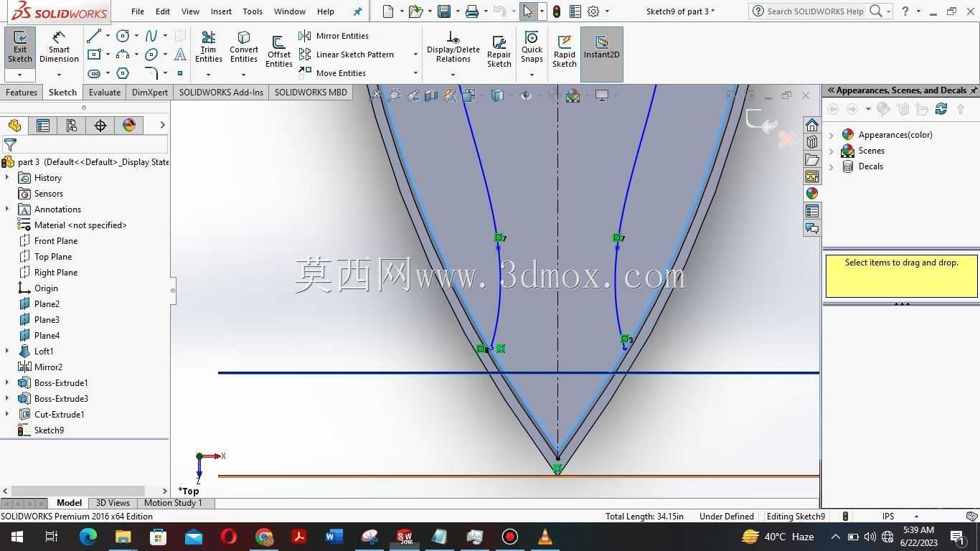This screenshot has width=980, height=551.
Task: Choose the Line sketch tool
Action: 94,36
